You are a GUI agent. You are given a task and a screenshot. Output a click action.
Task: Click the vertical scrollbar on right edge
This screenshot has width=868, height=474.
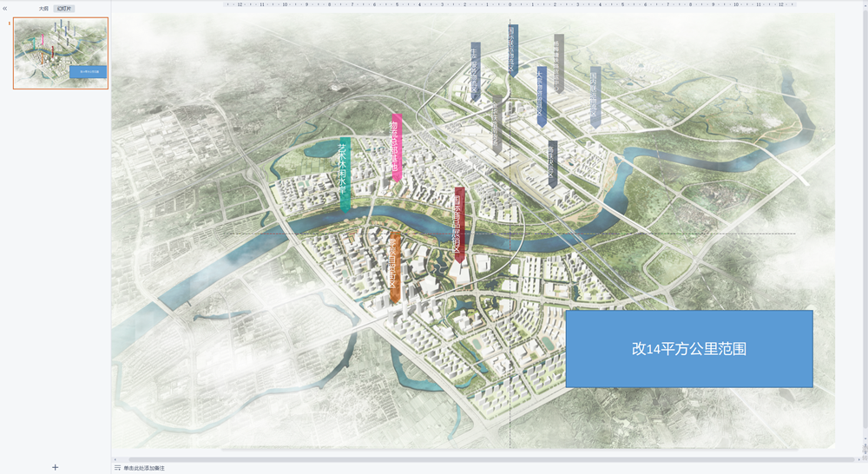(863, 234)
